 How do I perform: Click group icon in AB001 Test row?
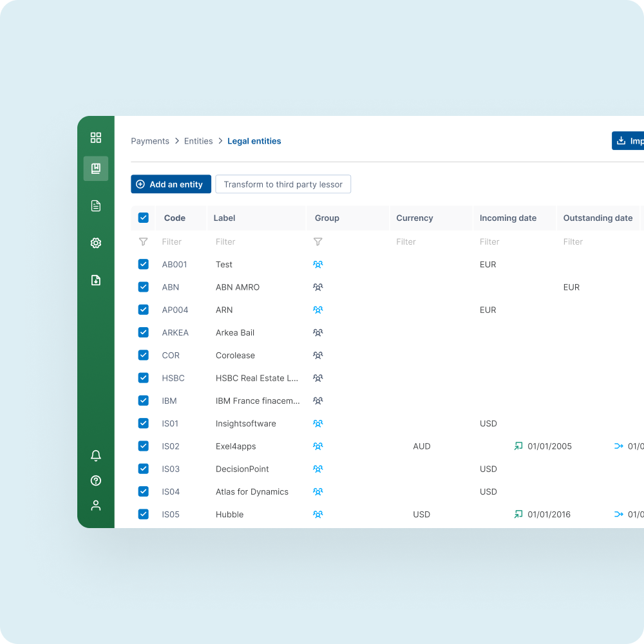[318, 265]
